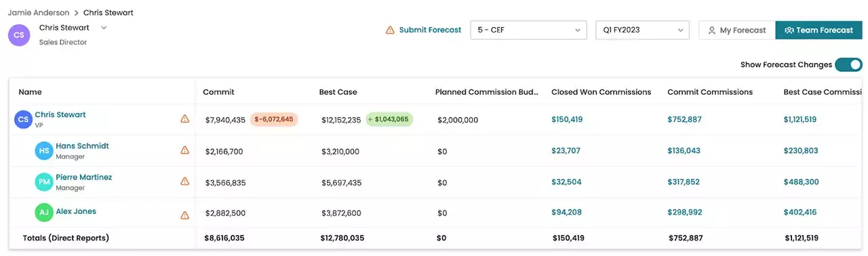Click warning triangle in Alex Jones's row
Screen dimensions: 868x256
(184, 215)
